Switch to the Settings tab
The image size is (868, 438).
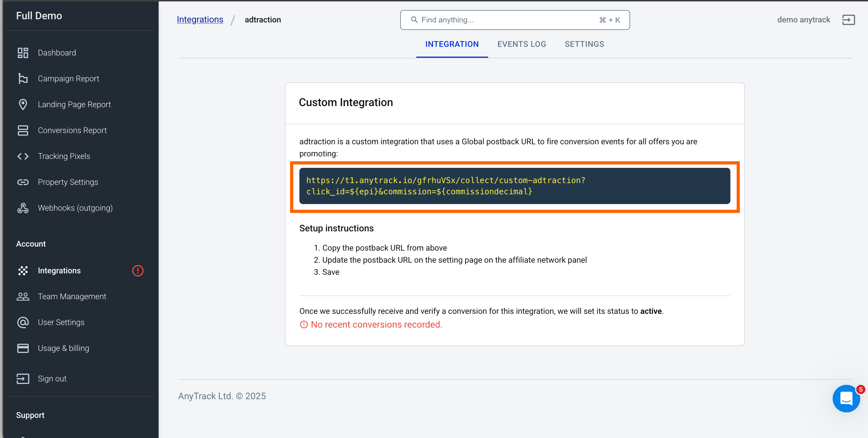click(x=584, y=44)
